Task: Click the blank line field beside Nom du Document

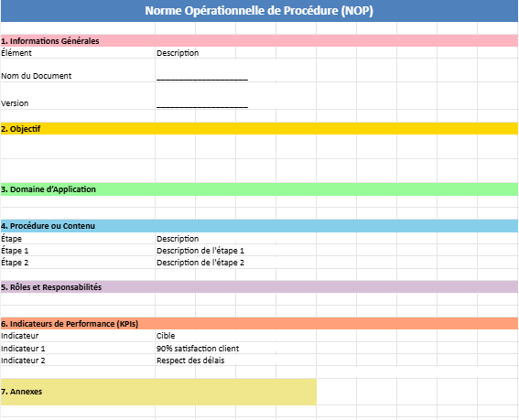Action: pyautogui.click(x=202, y=79)
